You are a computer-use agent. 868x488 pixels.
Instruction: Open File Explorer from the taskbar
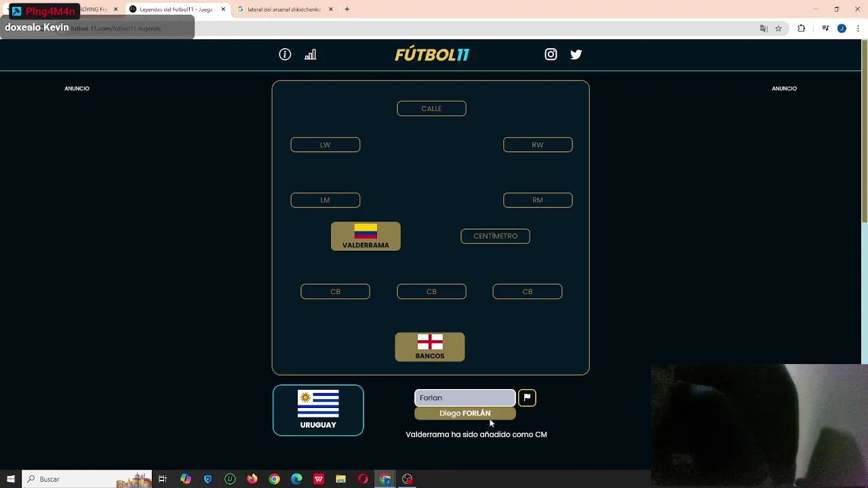point(341,479)
